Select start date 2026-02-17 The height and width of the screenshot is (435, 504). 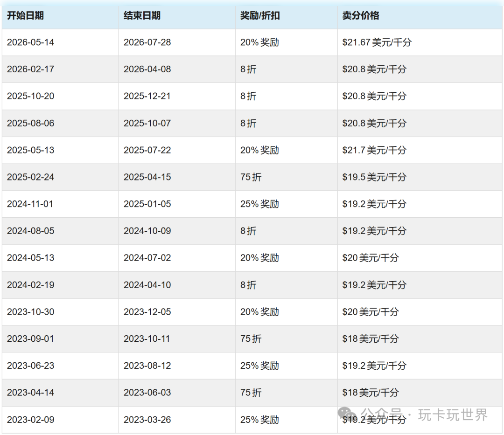coord(30,69)
